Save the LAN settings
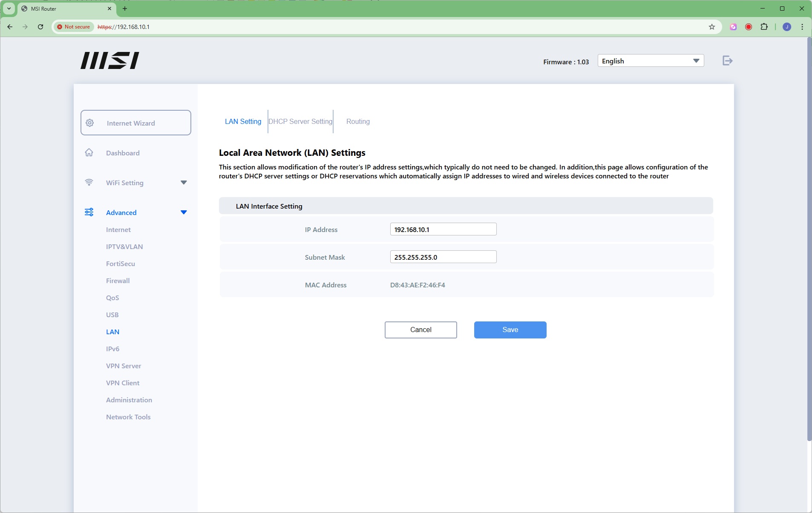This screenshot has height=513, width=812. coord(510,330)
